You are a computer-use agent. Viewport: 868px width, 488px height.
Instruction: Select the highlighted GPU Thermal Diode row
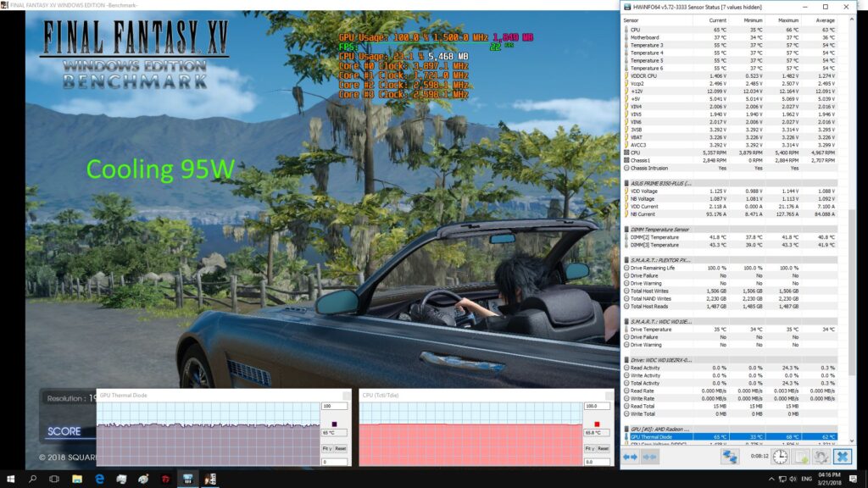(730, 437)
